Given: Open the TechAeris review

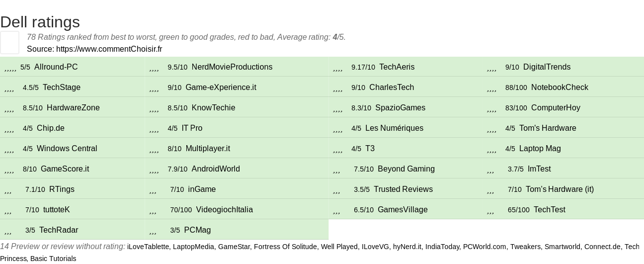Looking at the screenshot, I should tap(397, 67).
